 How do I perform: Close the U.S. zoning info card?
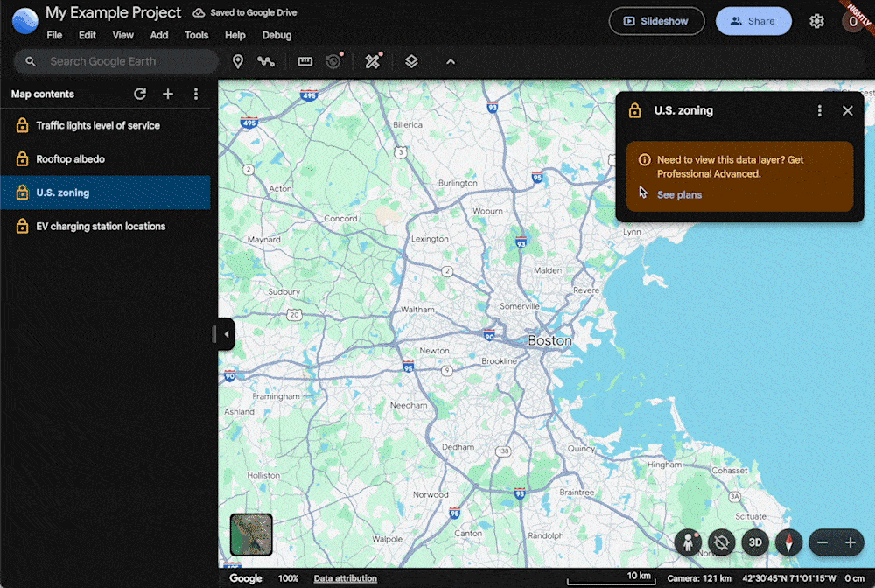coord(847,110)
